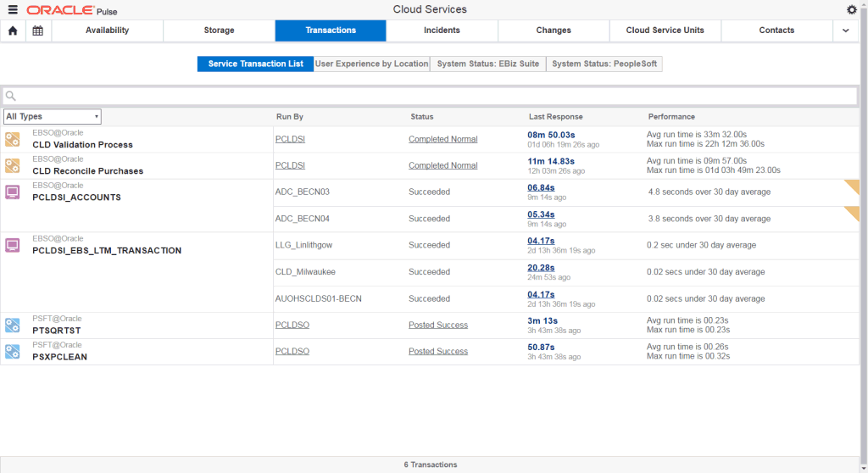Click the 08m 50.03s response time
This screenshot has height=473, width=868.
[x=551, y=135]
